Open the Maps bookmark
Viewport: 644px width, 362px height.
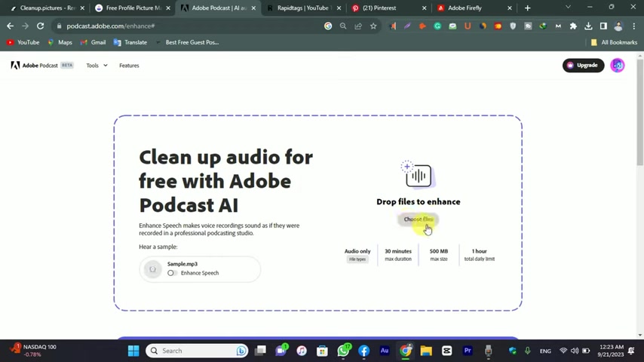pyautogui.click(x=60, y=42)
